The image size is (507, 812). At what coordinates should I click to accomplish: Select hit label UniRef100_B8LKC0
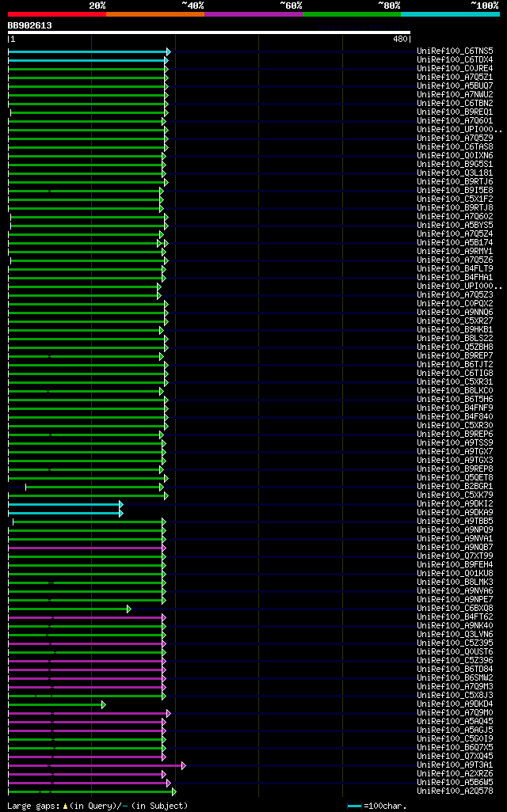pos(456,390)
